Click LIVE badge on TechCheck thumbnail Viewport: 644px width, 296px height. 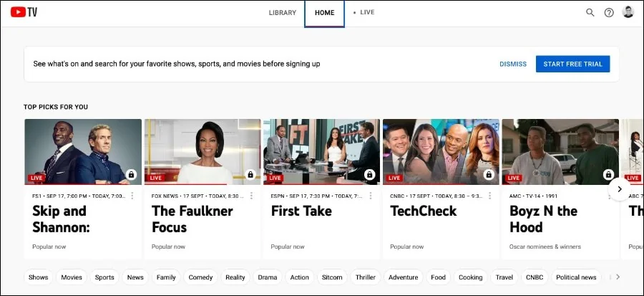click(x=394, y=178)
